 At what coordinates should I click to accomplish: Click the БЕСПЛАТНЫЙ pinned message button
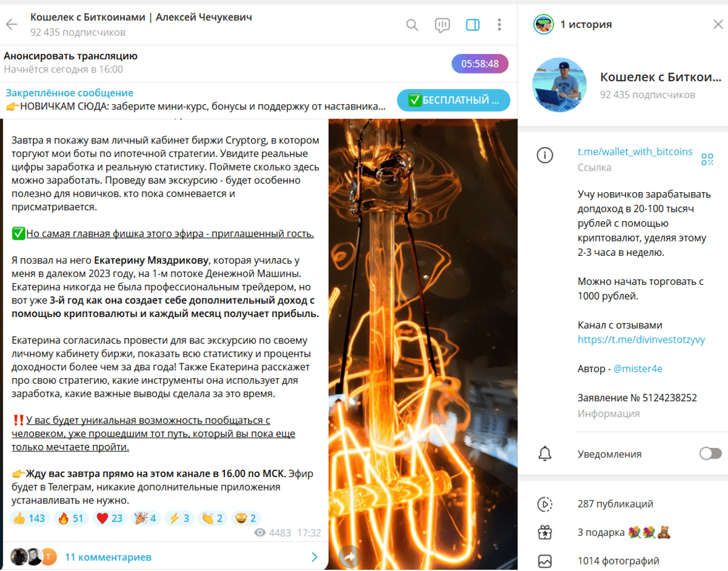[x=454, y=100]
